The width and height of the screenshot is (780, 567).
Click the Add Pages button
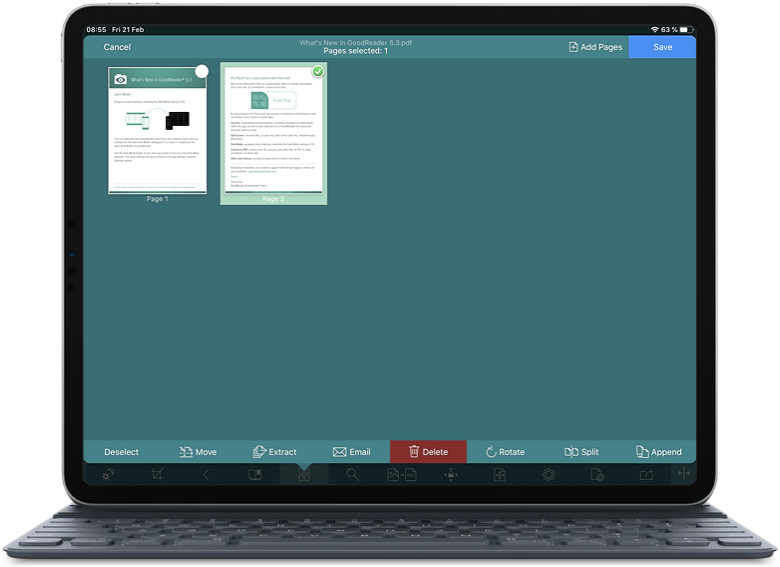[595, 47]
